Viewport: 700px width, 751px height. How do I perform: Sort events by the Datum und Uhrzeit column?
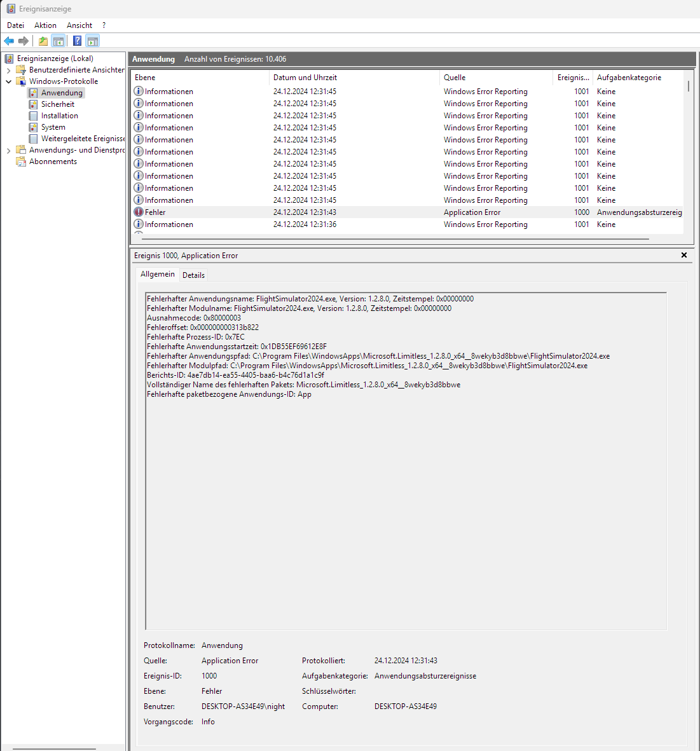click(x=305, y=77)
